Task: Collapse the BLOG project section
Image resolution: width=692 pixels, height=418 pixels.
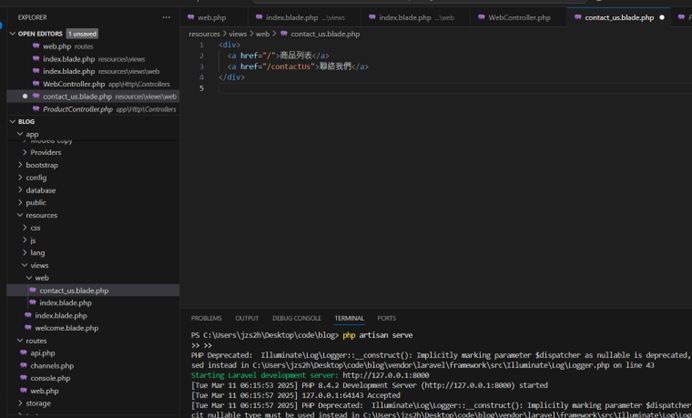Action: pos(12,121)
